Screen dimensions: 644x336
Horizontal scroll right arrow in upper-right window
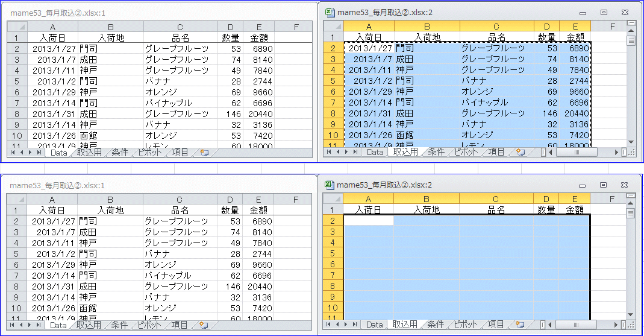[x=616, y=152]
